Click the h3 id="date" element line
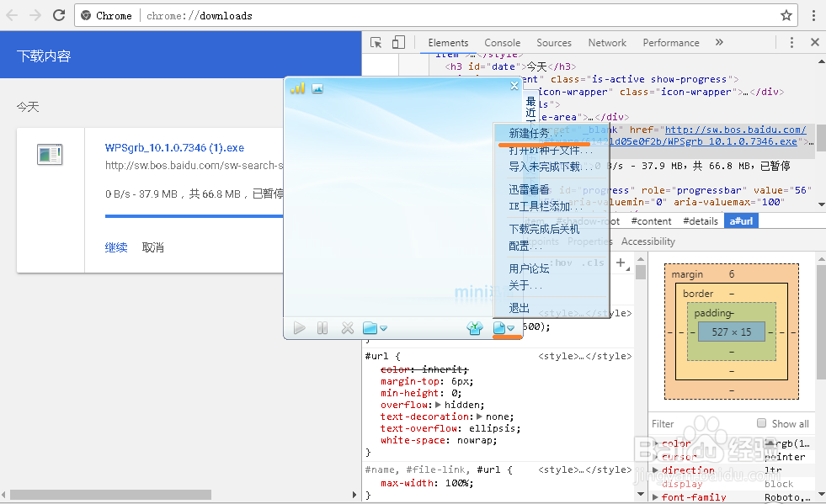Screen dimensions: 826x504 point(510,66)
